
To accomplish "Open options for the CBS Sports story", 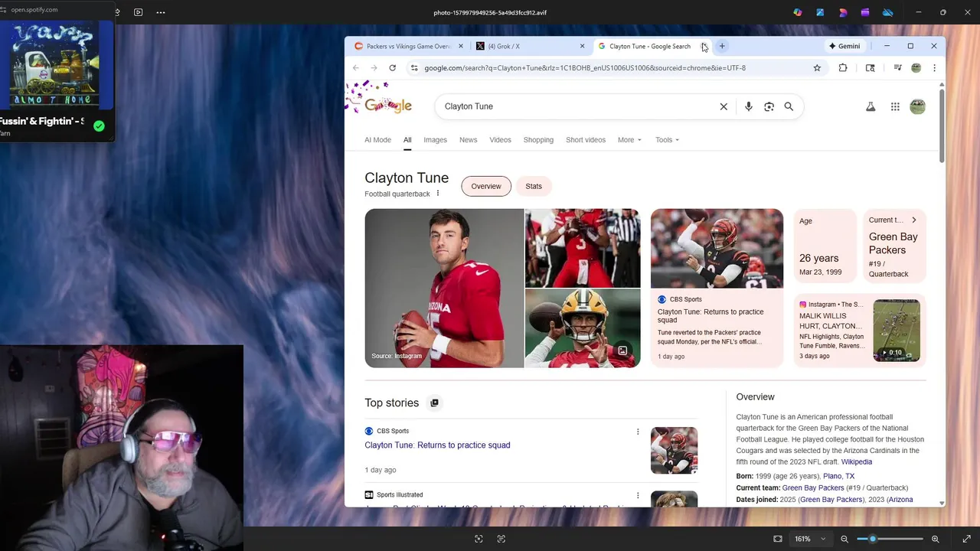I will pyautogui.click(x=638, y=432).
